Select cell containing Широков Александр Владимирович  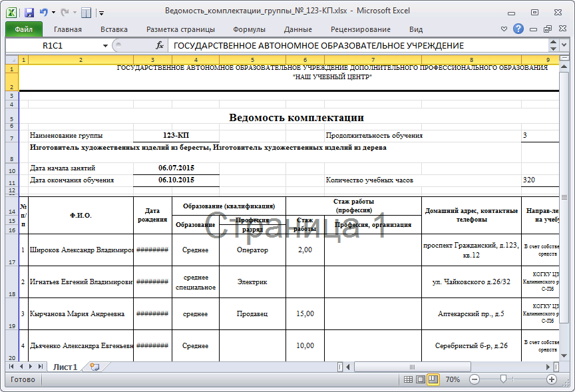click(x=81, y=250)
